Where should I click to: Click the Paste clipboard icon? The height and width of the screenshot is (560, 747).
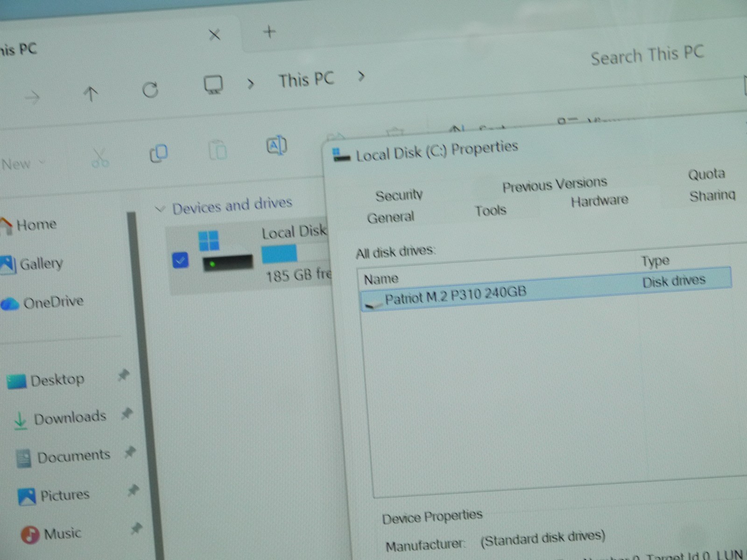pyautogui.click(x=218, y=149)
